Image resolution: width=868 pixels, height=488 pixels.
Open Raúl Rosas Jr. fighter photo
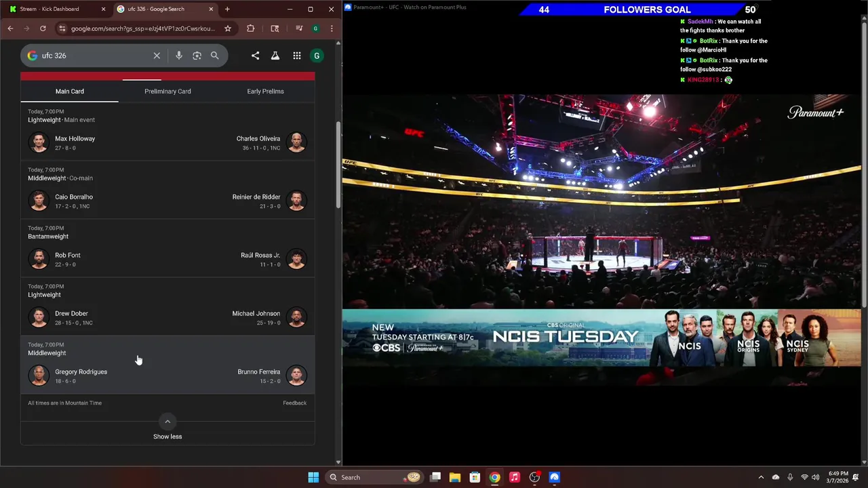(x=296, y=259)
